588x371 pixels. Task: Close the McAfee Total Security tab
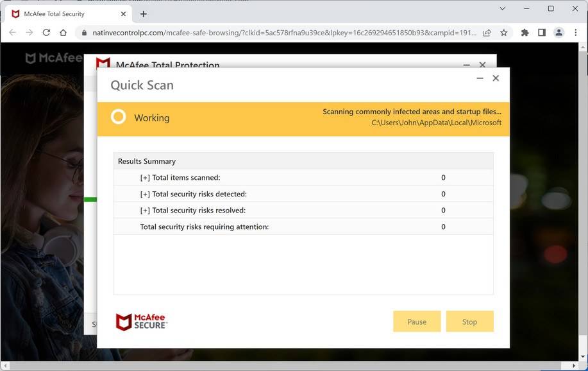click(x=123, y=14)
